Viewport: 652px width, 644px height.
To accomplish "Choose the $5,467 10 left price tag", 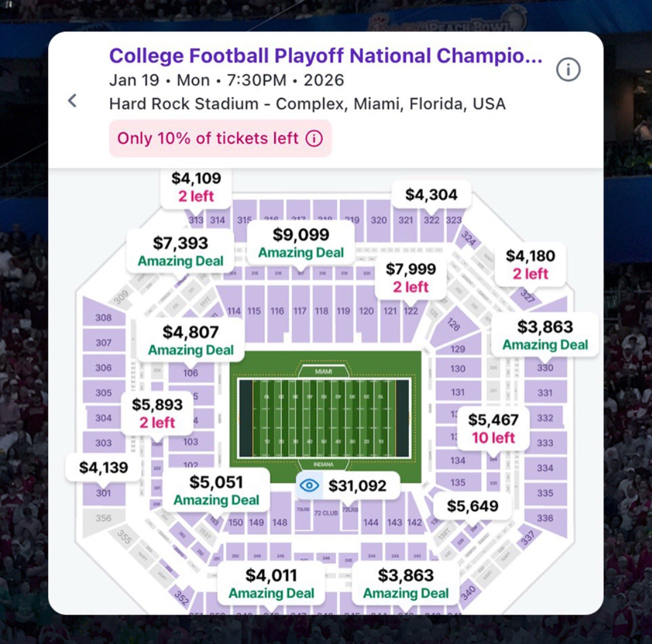I will pos(493,429).
